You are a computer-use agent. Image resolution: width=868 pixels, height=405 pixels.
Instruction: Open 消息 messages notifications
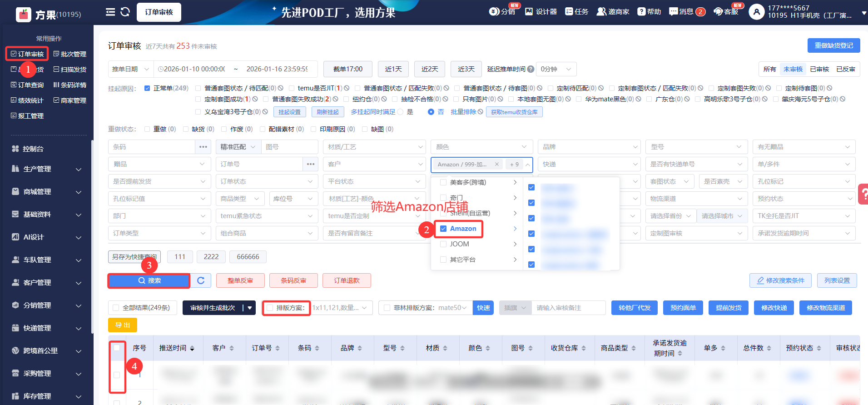tap(687, 11)
